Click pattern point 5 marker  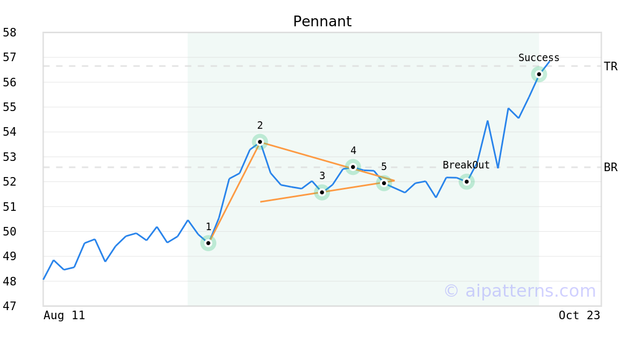(x=384, y=183)
